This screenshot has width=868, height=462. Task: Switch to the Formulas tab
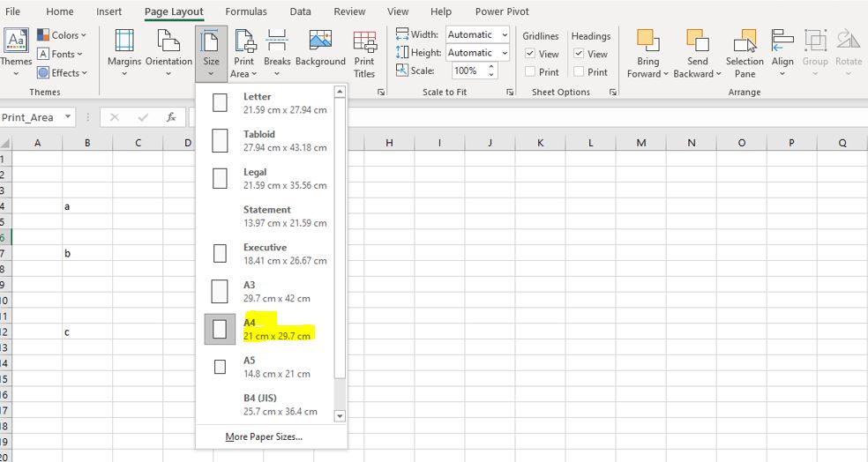246,11
